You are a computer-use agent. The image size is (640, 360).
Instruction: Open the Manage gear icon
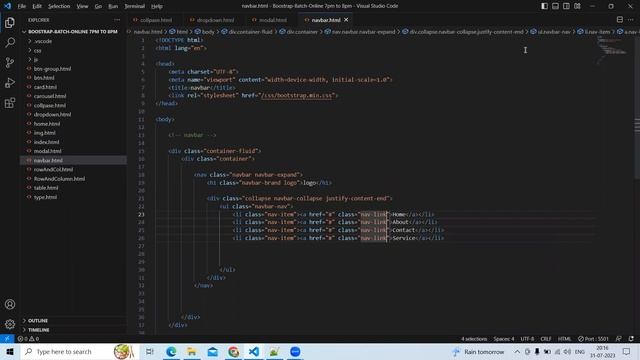pos(10,324)
